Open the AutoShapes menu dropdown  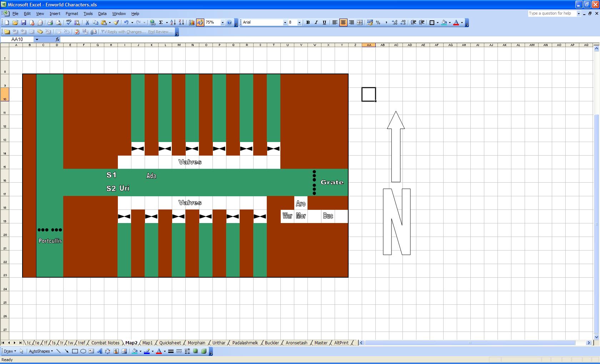[x=41, y=351]
